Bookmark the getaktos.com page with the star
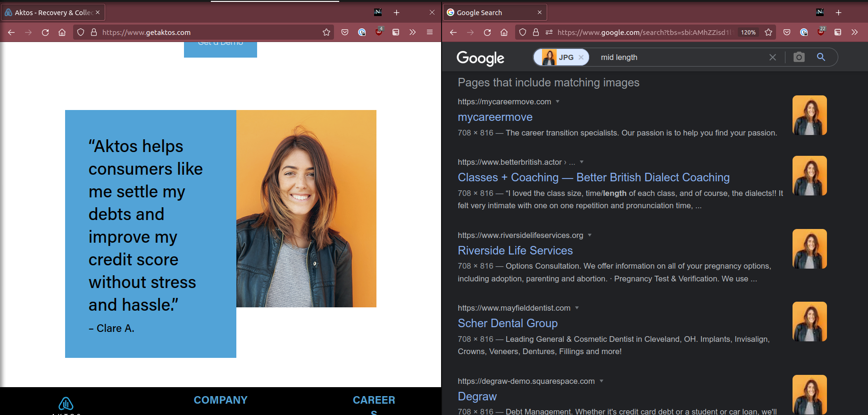The width and height of the screenshot is (868, 415). (x=326, y=32)
